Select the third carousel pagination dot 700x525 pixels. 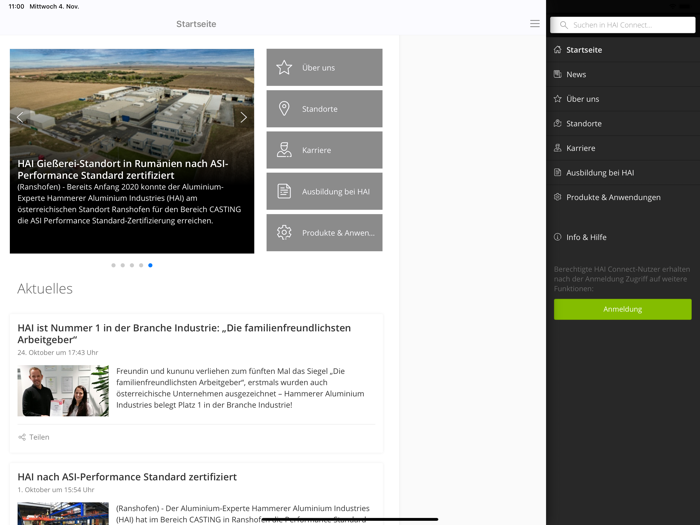click(x=132, y=265)
